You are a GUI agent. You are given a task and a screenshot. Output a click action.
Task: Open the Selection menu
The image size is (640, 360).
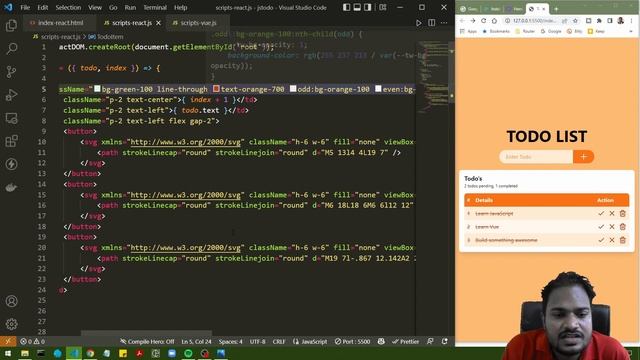(x=68, y=7)
